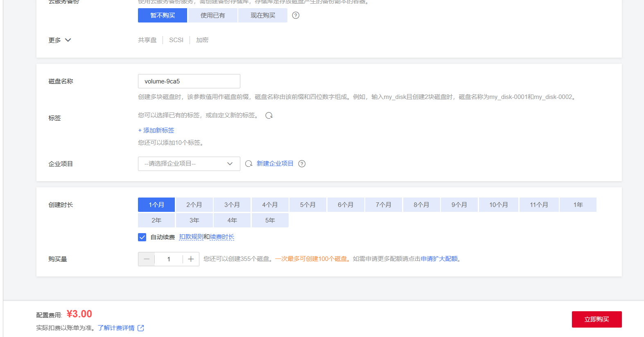Viewport: 644px width, 337px height.
Task: Toggle the 自动续费 auto-renew checkbox
Action: [x=142, y=237]
